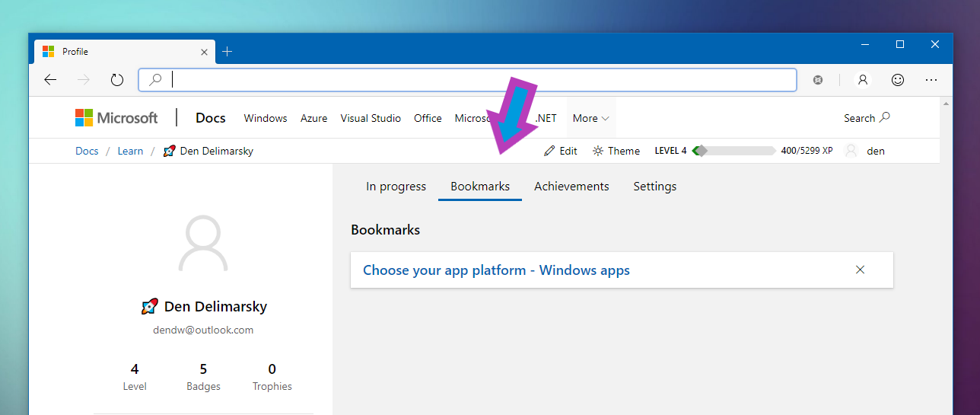Click the smiley feedback icon

pyautogui.click(x=898, y=79)
